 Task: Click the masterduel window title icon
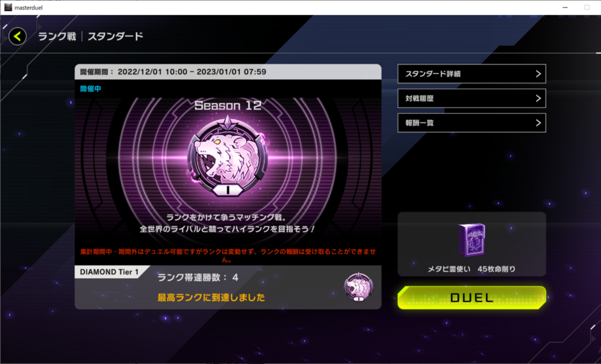click(x=8, y=7)
